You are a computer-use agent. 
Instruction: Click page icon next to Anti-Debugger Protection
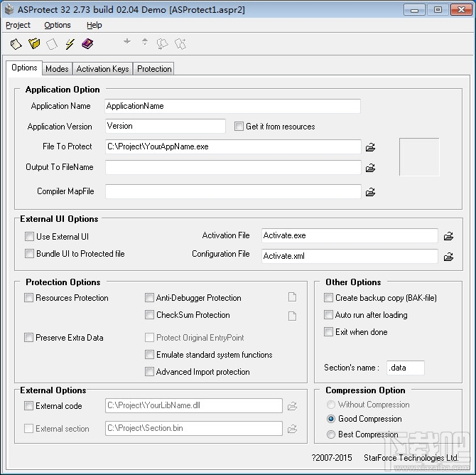point(292,297)
